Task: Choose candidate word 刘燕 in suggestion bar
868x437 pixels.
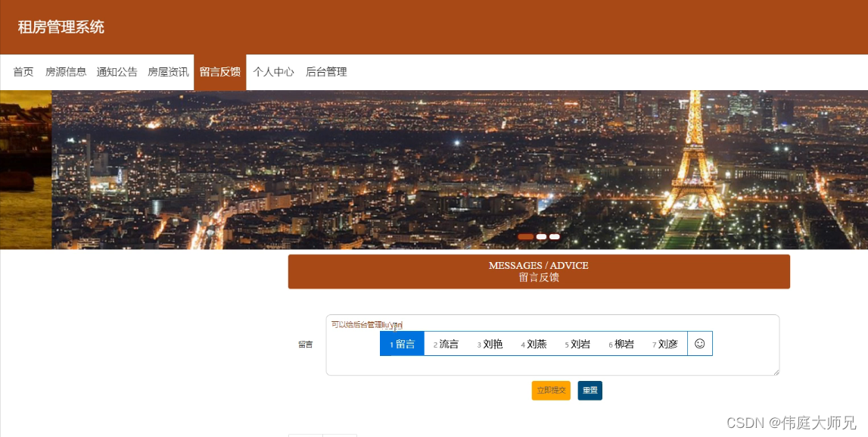Action: [x=535, y=343]
